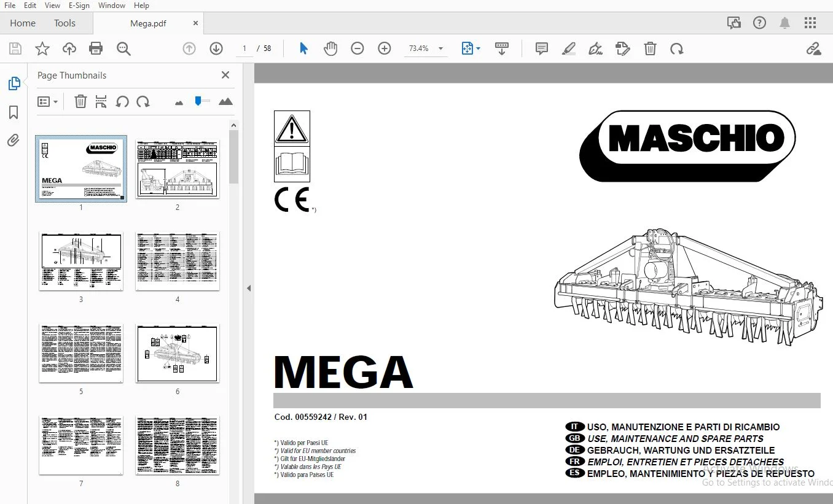The width and height of the screenshot is (833, 504).
Task: Activate the Hand pan tool
Action: tap(330, 48)
